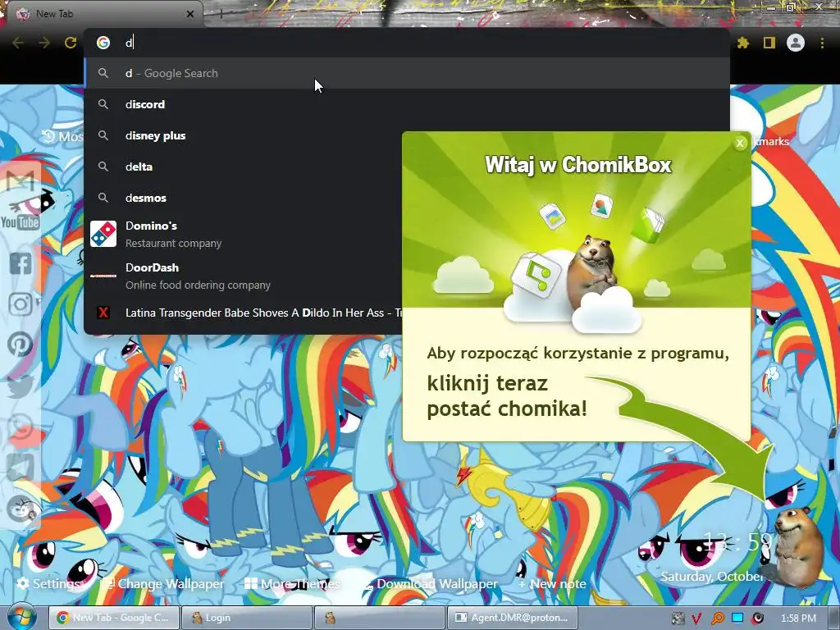This screenshot has width=840, height=630.
Task: Open the Facebook sidebar shortcut
Action: [21, 263]
